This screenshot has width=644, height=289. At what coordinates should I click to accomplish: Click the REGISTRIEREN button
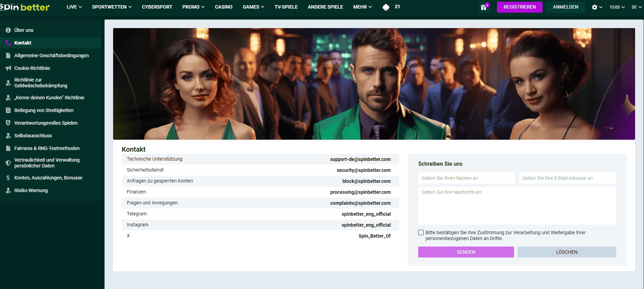(520, 7)
